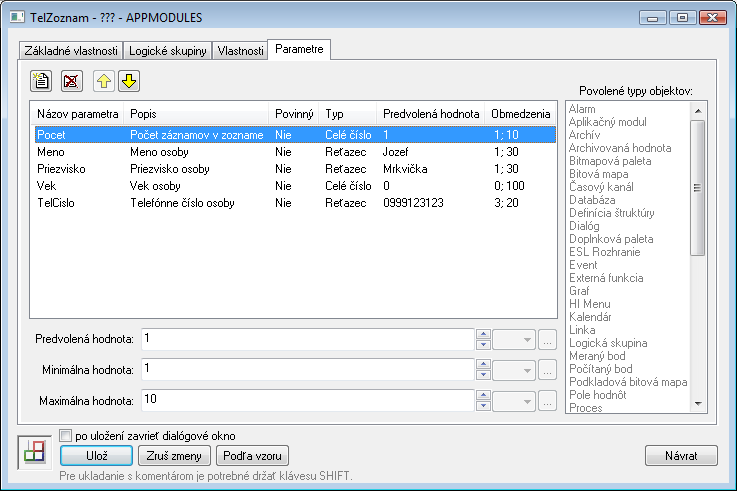Click ellipsis button beside Maximálna hodnota

(546, 400)
